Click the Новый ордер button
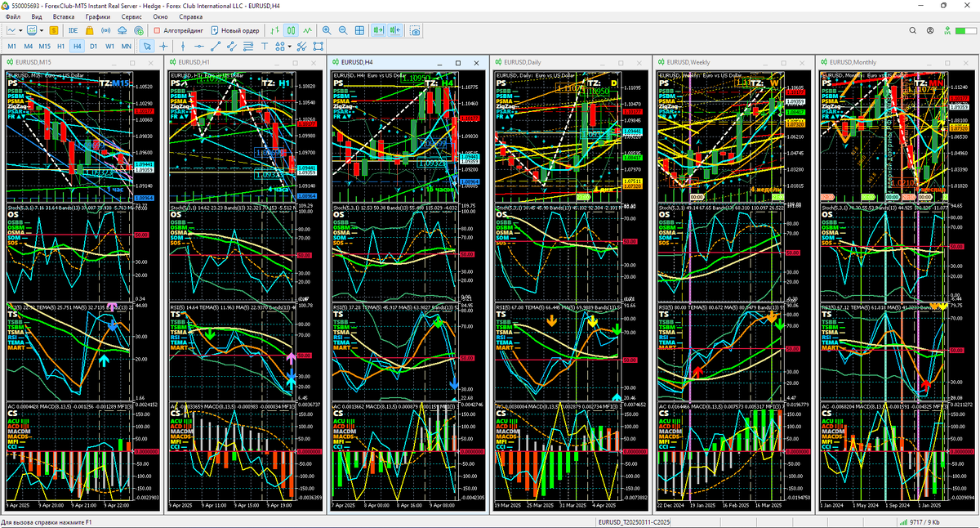This screenshot has height=528, width=980. [235, 30]
